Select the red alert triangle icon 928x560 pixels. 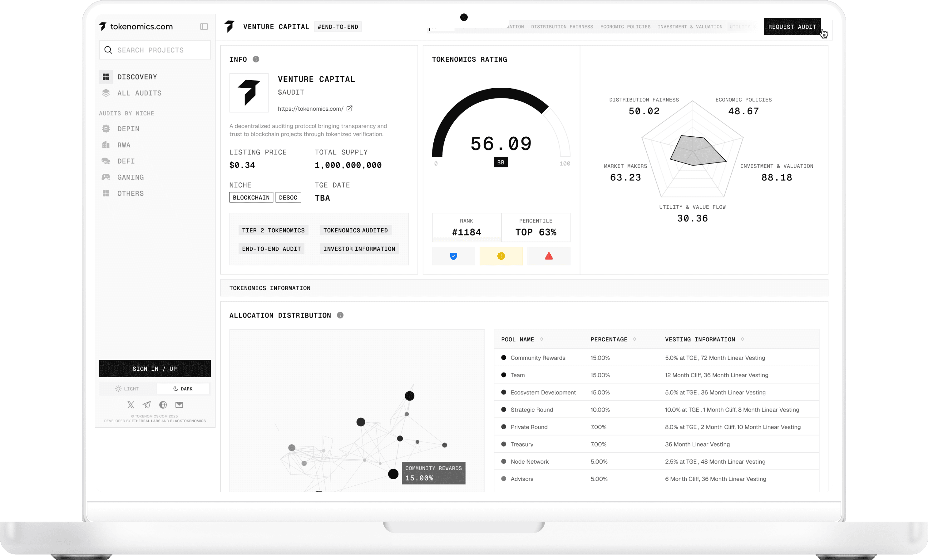[549, 256]
